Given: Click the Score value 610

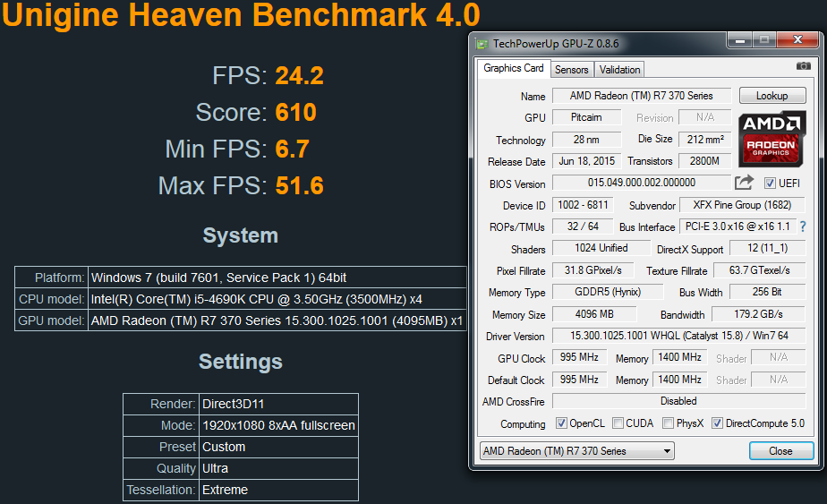Looking at the screenshot, I should tap(295, 113).
